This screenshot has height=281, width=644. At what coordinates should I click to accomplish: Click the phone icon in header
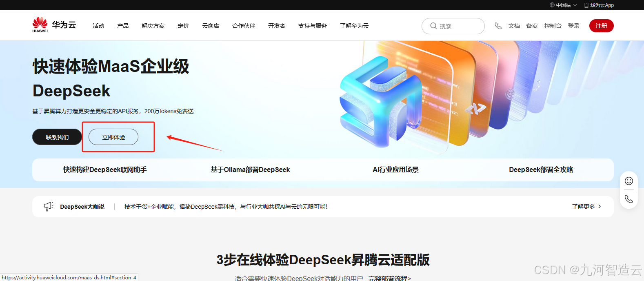click(x=498, y=26)
